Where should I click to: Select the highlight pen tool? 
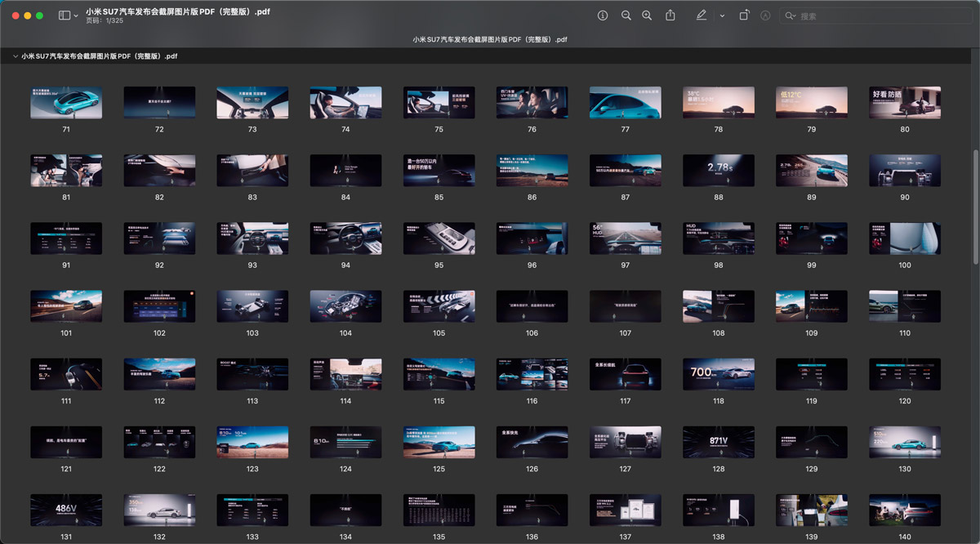pos(702,16)
